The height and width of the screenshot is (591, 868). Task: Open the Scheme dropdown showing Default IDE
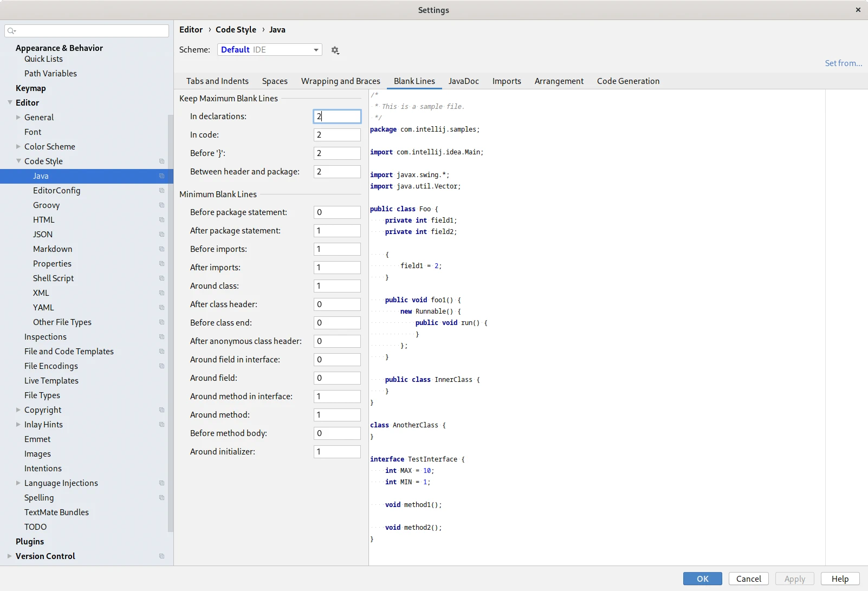(x=269, y=50)
